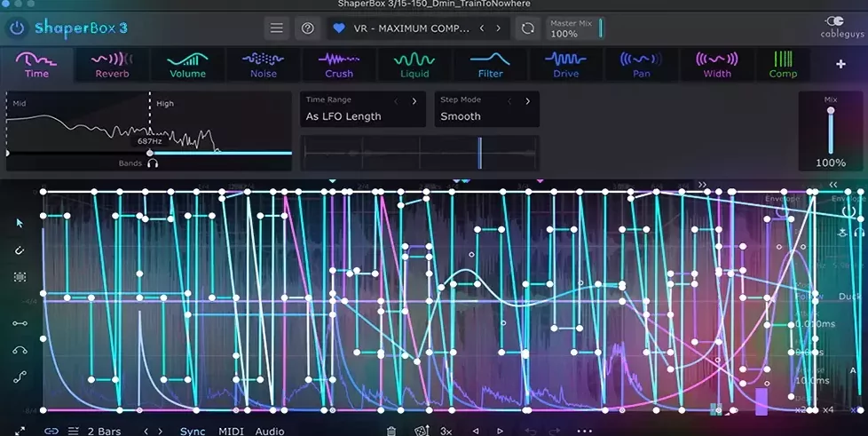Expand panel with >> chevrons
868x436 pixels.
click(702, 185)
